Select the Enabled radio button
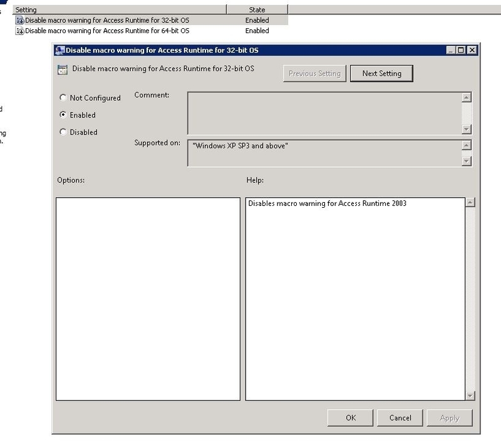 pos(62,115)
